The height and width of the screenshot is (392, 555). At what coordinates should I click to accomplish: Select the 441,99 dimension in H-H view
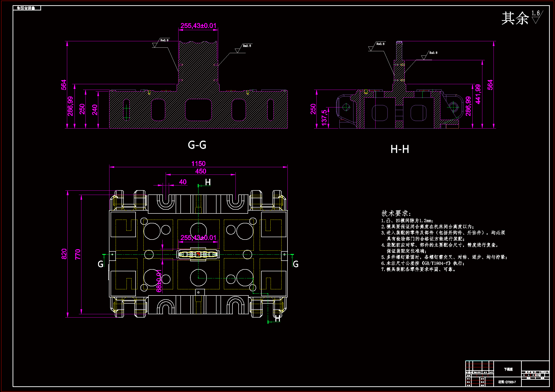[478, 94]
